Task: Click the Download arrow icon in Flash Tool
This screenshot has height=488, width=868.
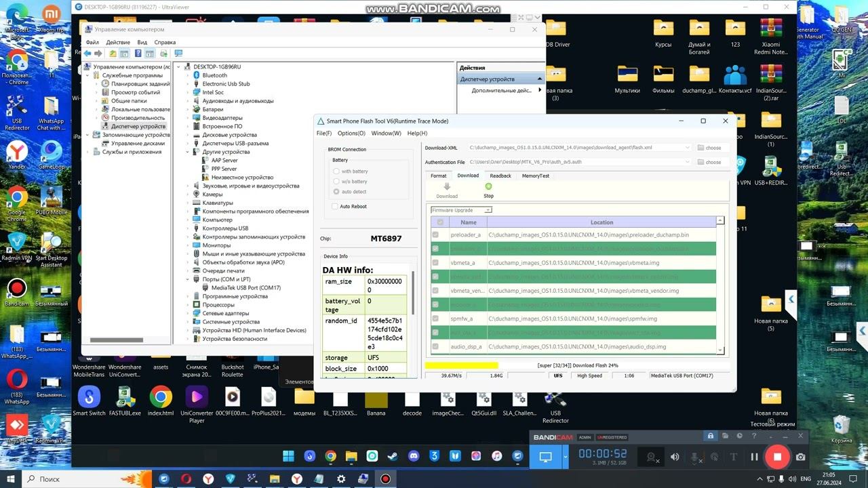Action: (447, 187)
